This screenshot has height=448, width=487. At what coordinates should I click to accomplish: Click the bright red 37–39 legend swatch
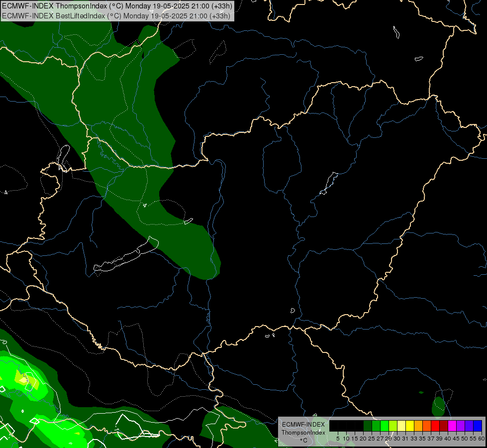(x=435, y=426)
